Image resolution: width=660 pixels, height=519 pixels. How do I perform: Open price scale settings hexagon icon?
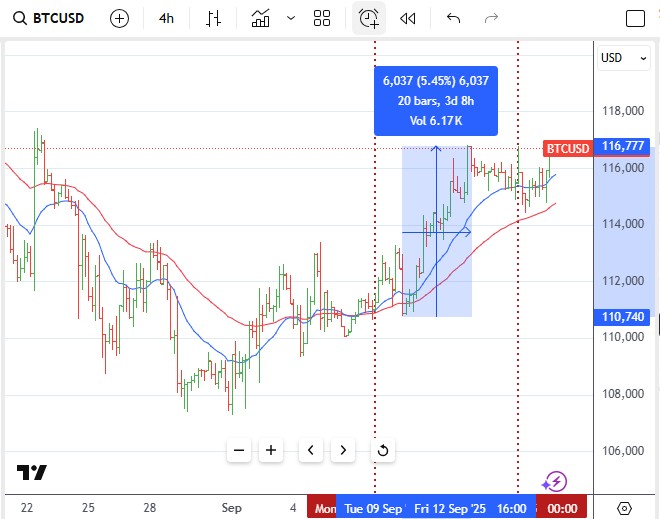(624, 508)
